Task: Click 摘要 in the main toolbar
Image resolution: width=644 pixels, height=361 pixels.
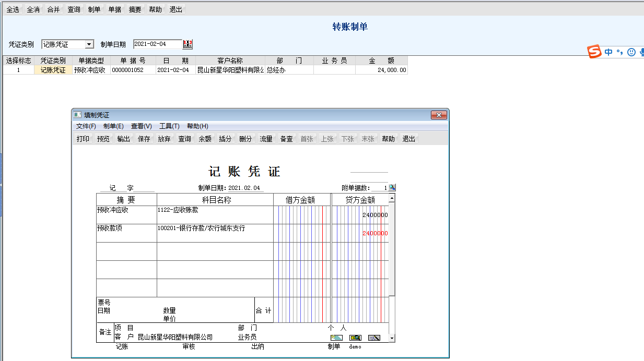Action: [x=135, y=9]
